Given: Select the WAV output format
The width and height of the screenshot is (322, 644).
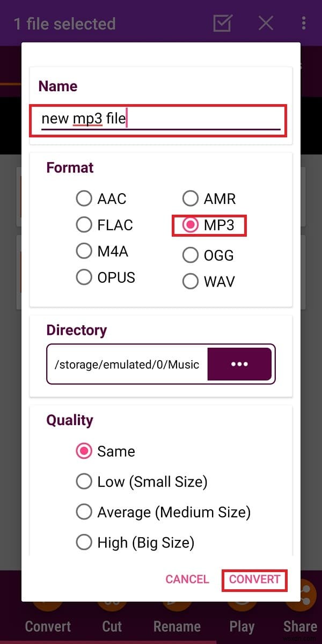Looking at the screenshot, I should tap(191, 281).
